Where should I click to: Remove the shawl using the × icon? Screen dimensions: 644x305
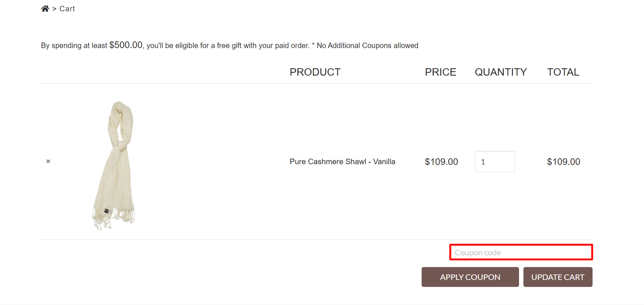point(48,161)
